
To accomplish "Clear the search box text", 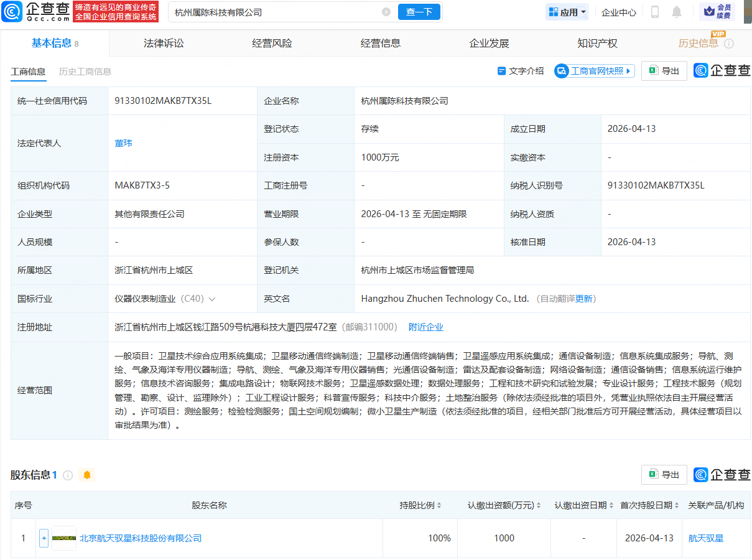I will 386,12.
